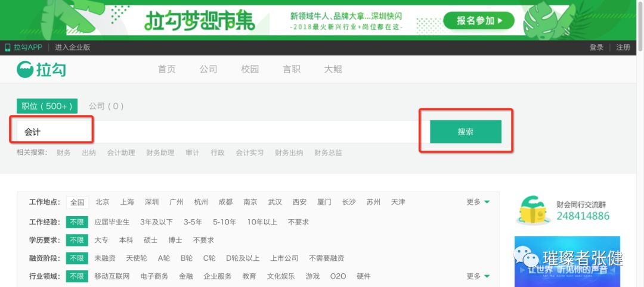Screen dimensions: 644x287
Task: Click the book mascot icon for 财会同行交流群
Action: click(533, 210)
